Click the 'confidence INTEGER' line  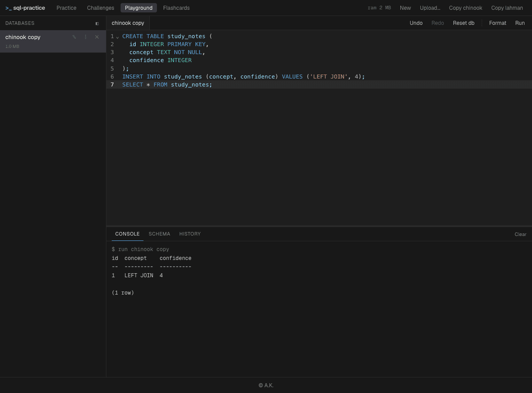(x=160, y=60)
